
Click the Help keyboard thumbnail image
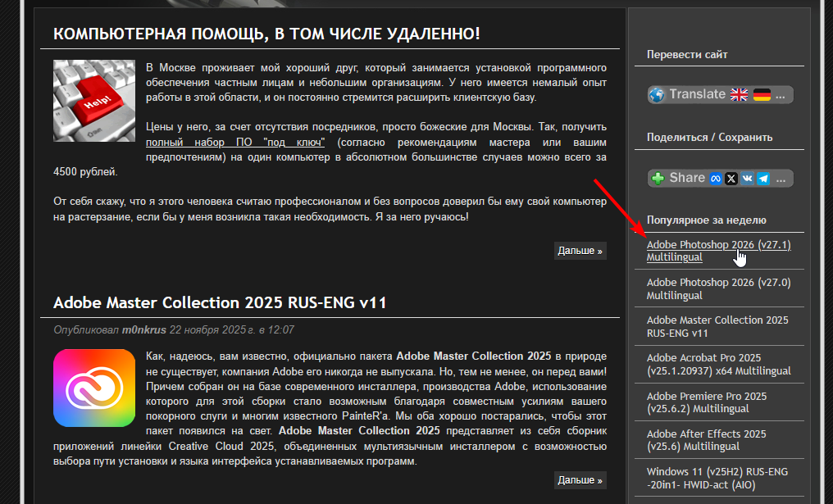click(94, 101)
